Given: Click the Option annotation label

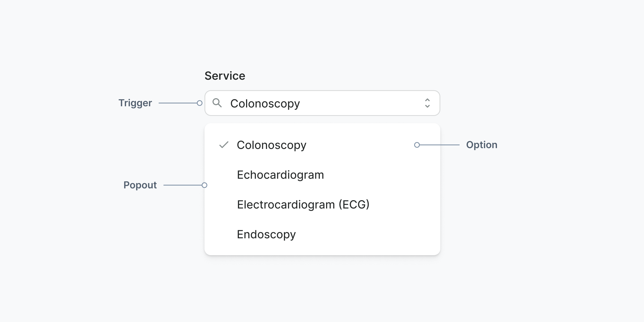Looking at the screenshot, I should [x=482, y=145].
